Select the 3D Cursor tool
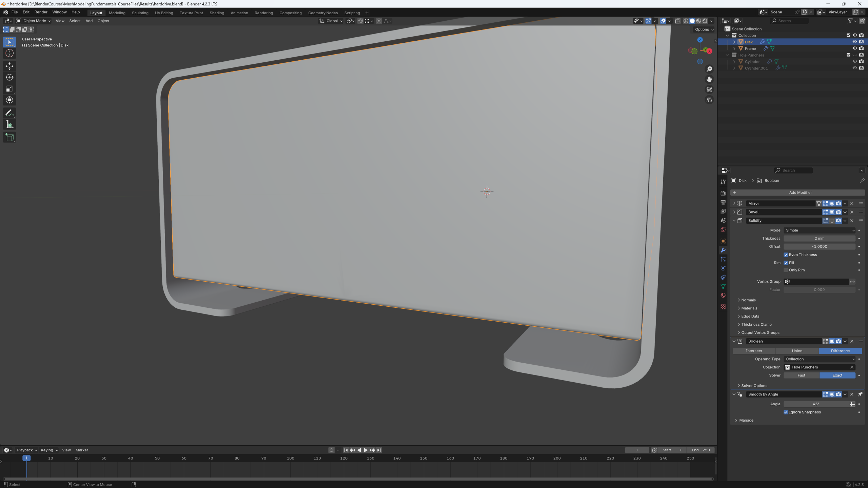Screen dimensions: 868x488 click(x=9, y=53)
